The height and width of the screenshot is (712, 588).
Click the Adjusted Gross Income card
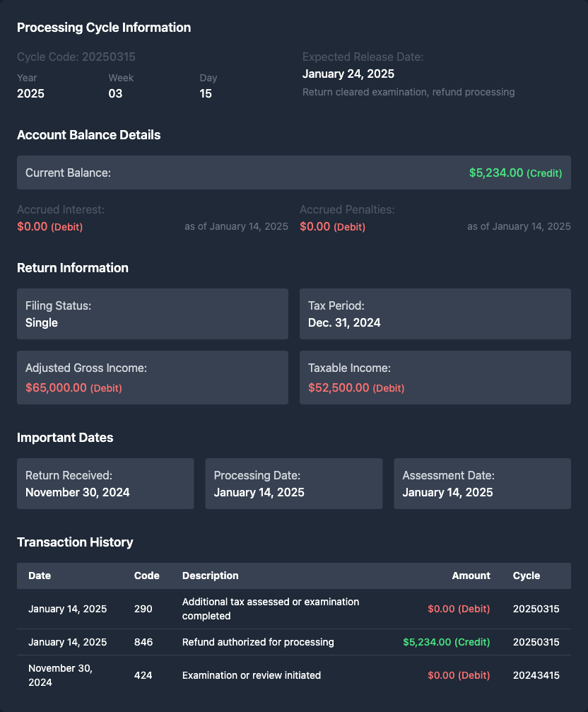(153, 378)
